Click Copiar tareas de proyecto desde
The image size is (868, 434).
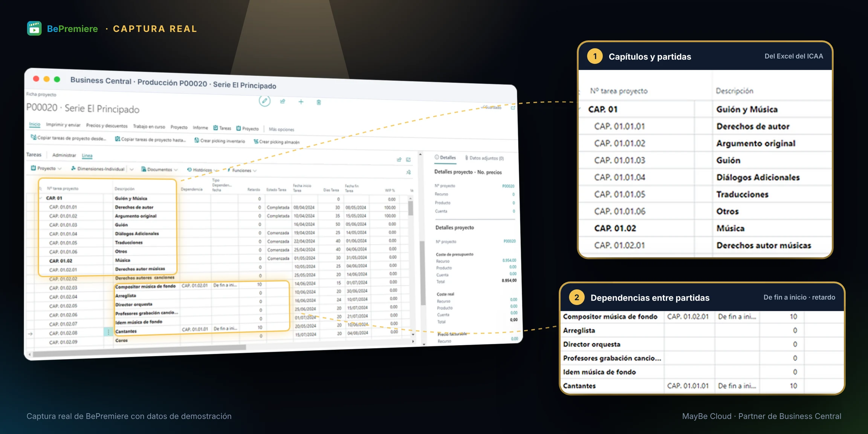click(68, 138)
